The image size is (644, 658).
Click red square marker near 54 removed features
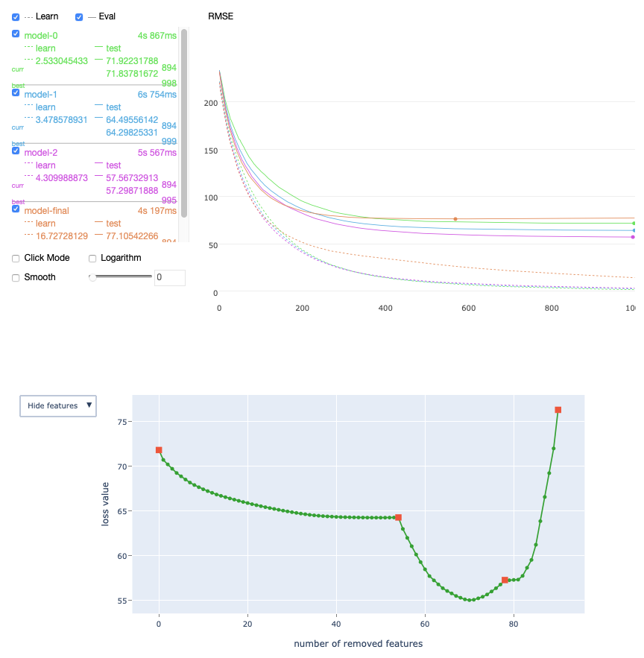click(x=398, y=517)
